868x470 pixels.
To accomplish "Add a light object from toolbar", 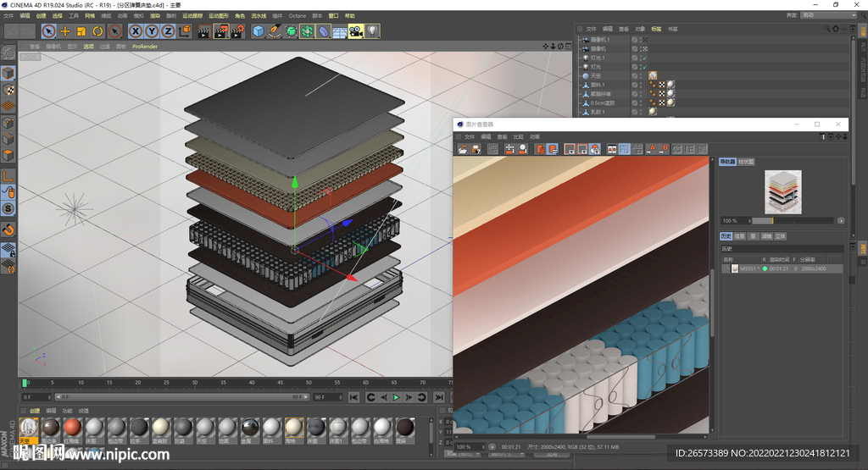I will [x=373, y=31].
